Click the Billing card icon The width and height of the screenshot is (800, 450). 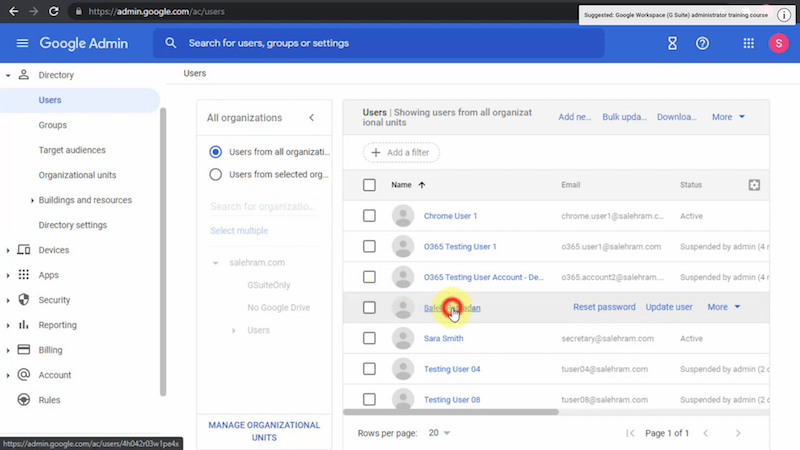(23, 349)
